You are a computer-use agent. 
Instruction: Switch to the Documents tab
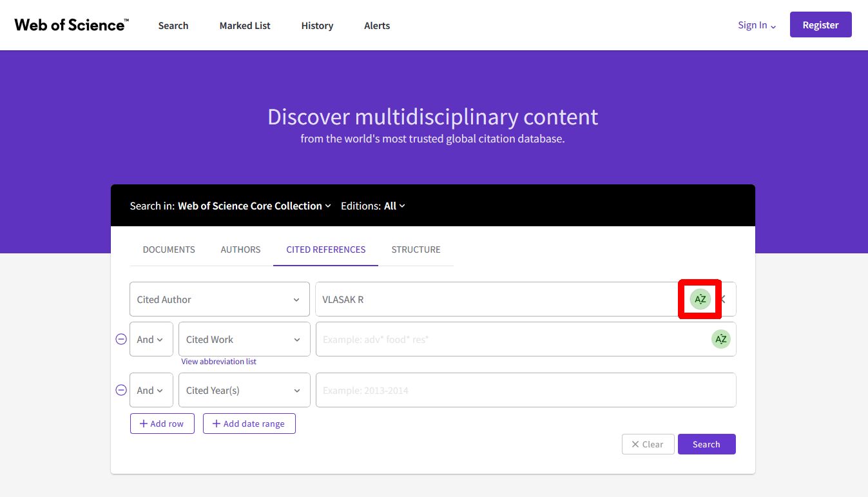coord(169,249)
